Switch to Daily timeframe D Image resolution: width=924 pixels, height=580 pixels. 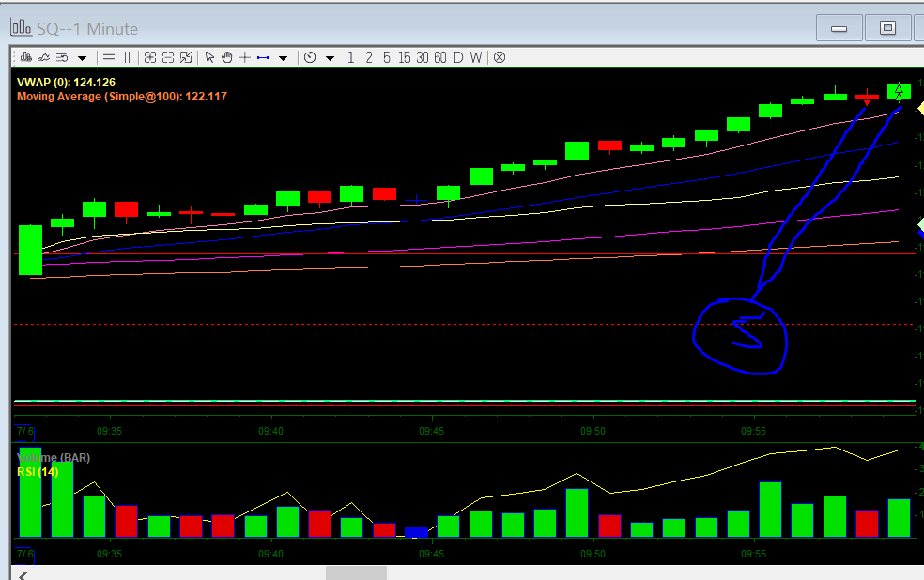point(458,57)
